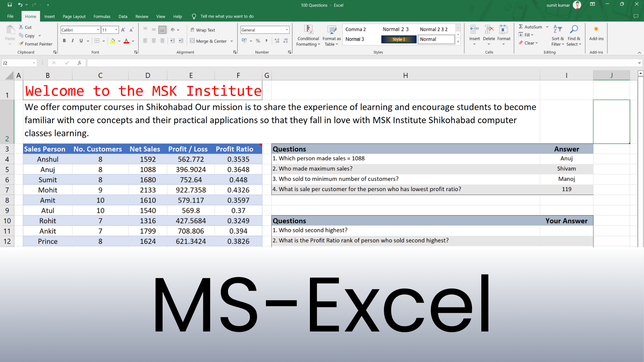Image resolution: width=644 pixels, height=362 pixels.
Task: Toggle Align Left
Action: pyautogui.click(x=145, y=41)
